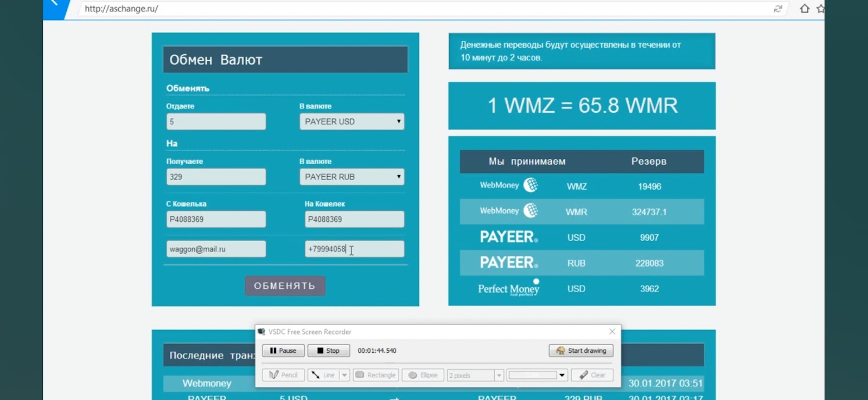This screenshot has width=868, height=400.
Task: Select the Line drawing tool
Action: (323, 375)
